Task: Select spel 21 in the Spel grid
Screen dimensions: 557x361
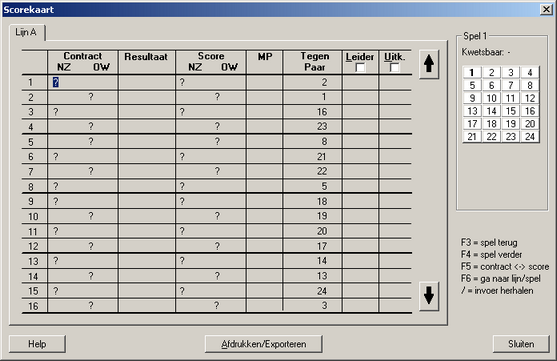Action: 472,136
